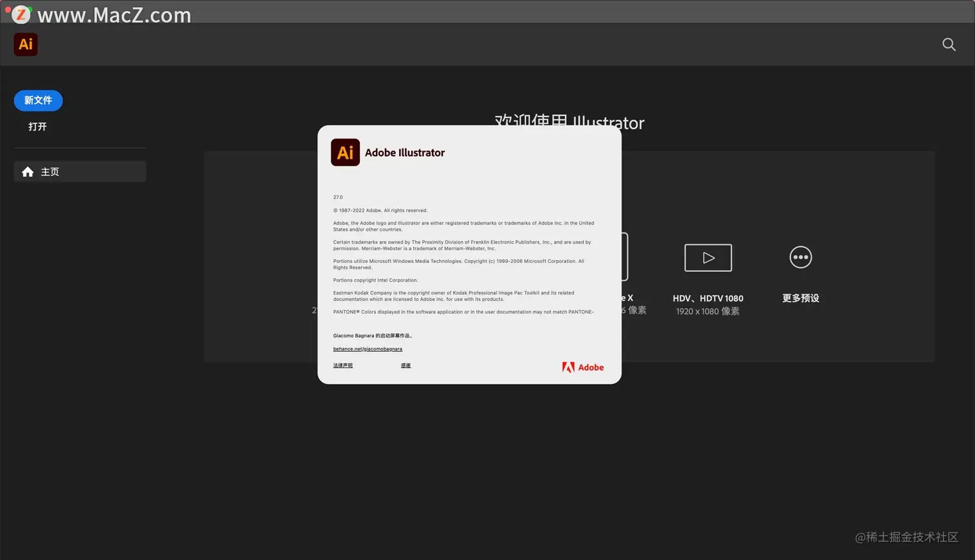975x560 pixels.
Task: Click the Adobe logo in About dialog
Action: coord(583,367)
